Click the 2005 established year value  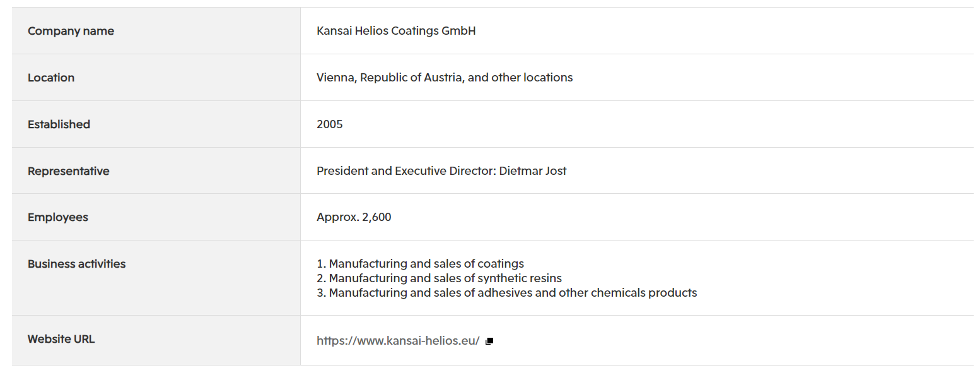pos(330,124)
